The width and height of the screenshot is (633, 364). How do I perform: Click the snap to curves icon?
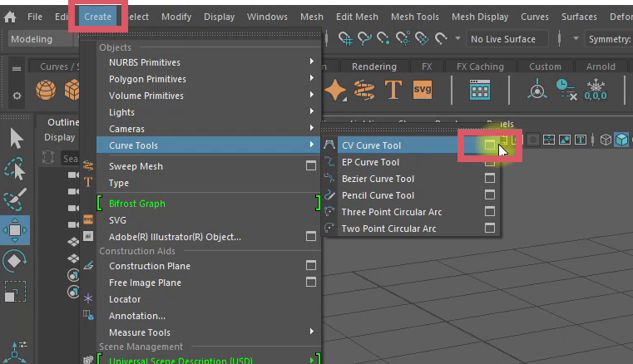click(364, 39)
